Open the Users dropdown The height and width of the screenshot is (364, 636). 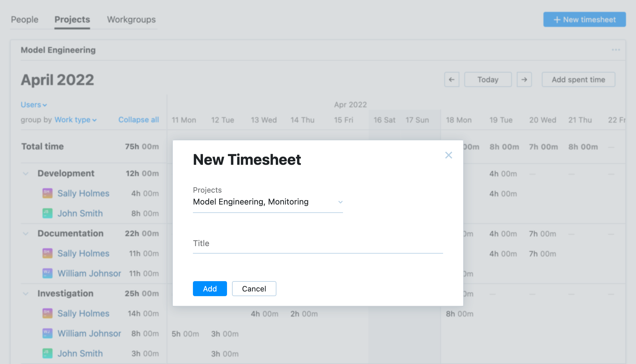(x=33, y=104)
